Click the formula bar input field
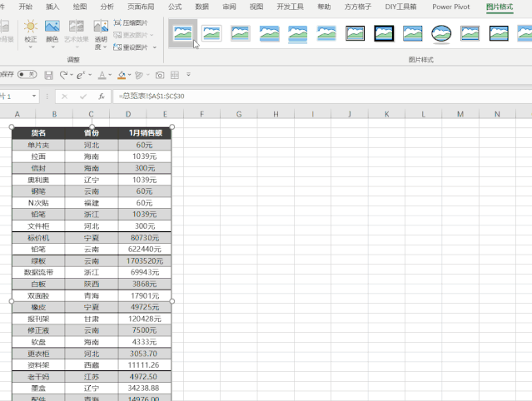Viewport: 532px width, 401px height. [322, 97]
